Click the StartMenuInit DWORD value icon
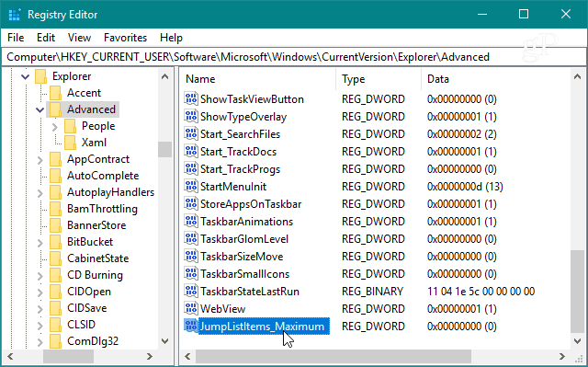588x367 pixels. [x=191, y=186]
